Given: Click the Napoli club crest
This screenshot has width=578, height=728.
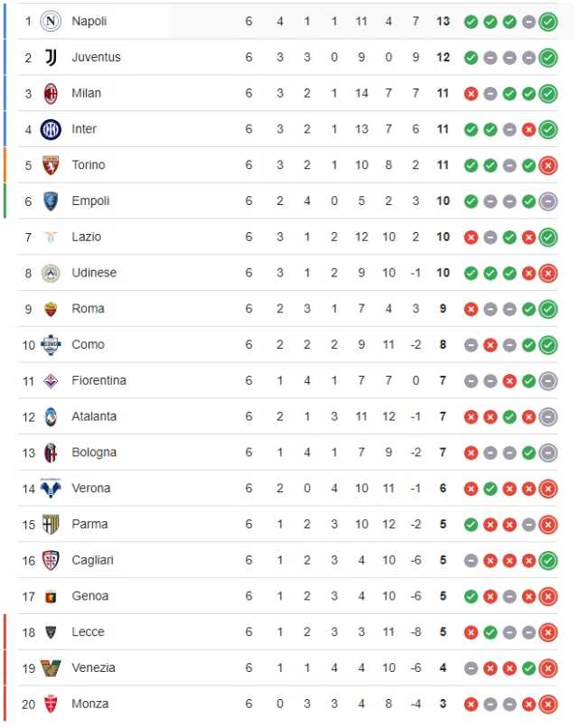Looking at the screenshot, I should [51, 22].
